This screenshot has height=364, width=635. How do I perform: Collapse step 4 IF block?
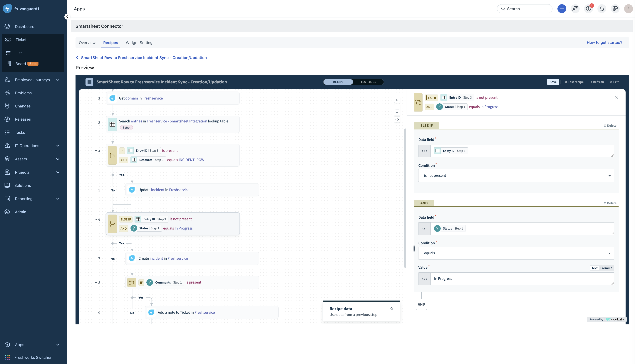click(x=96, y=151)
